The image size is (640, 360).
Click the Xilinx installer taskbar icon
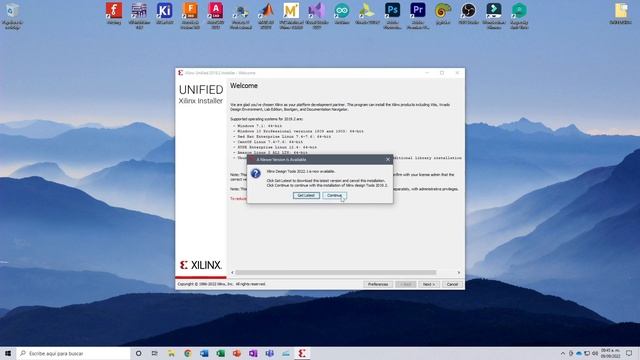(x=302, y=353)
